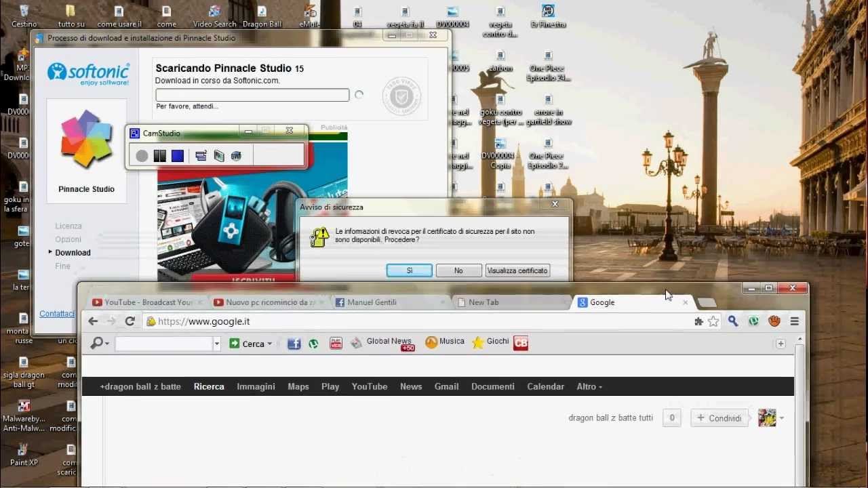This screenshot has width=868, height=488.
Task: Open Malwarebytes Anti-Malware desktop icon
Action: 24,415
